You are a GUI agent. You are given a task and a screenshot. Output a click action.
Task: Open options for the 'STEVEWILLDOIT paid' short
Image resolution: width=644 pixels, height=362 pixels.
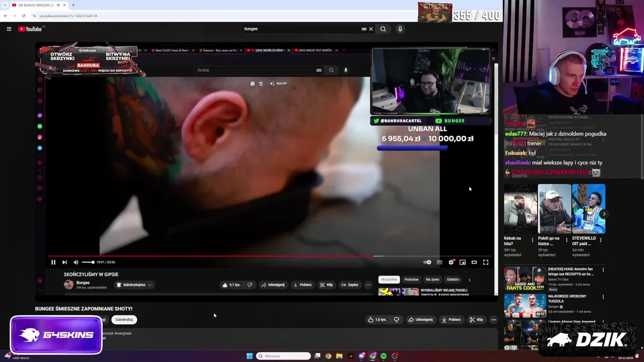[x=600, y=240]
